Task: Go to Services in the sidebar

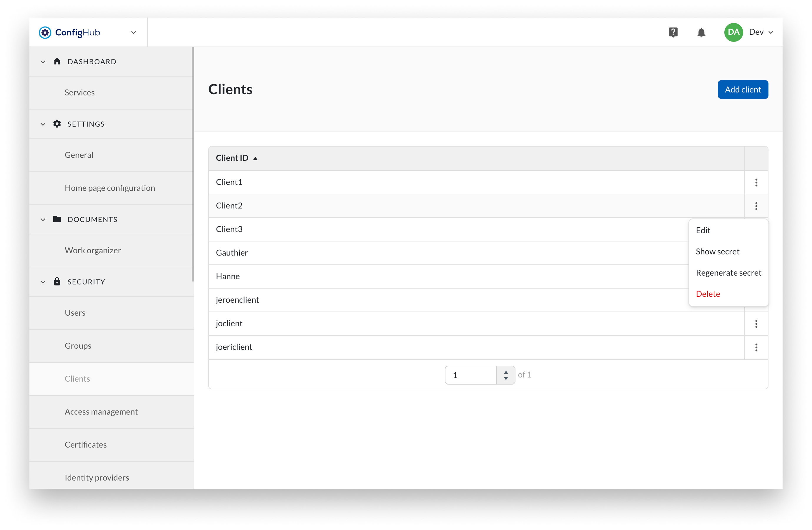Action: [x=111, y=92]
